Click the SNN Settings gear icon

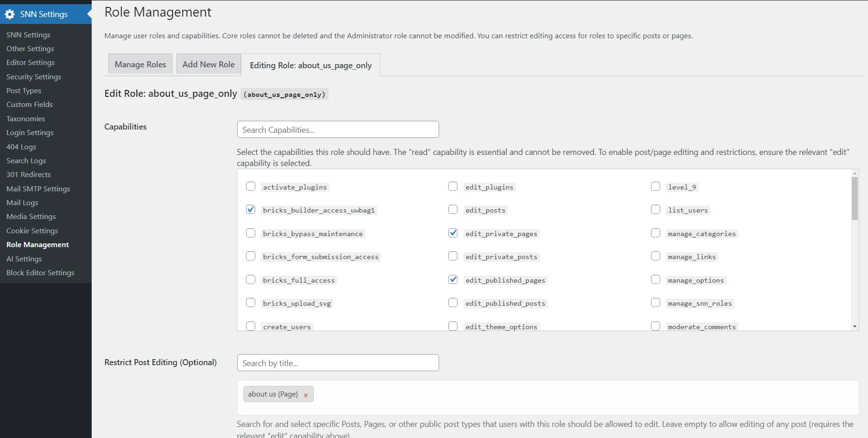pyautogui.click(x=10, y=14)
